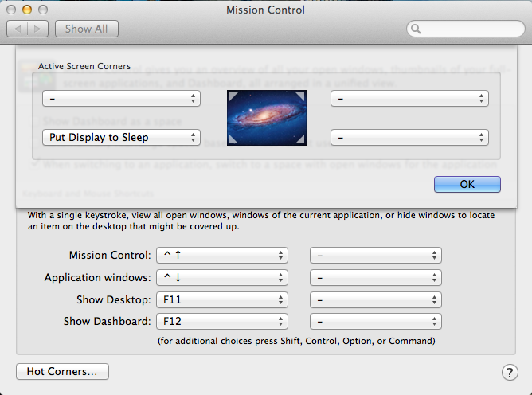Image resolution: width=532 pixels, height=395 pixels.
Task: Click the Show All button
Action: pos(87,29)
